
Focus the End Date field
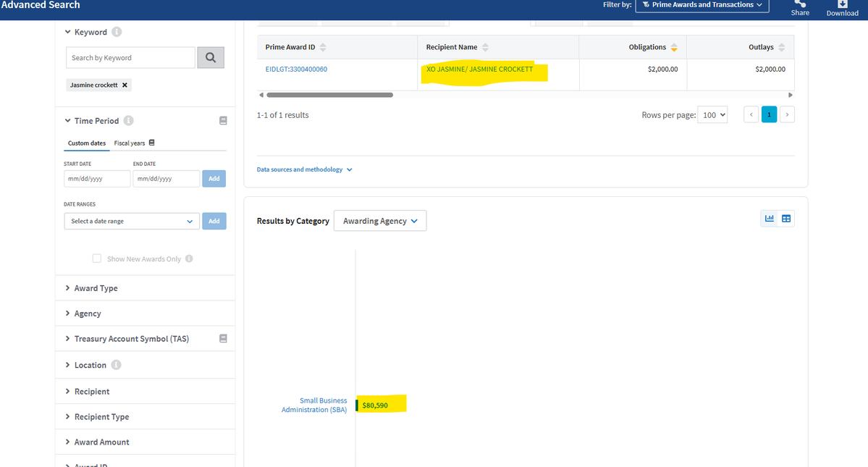166,179
